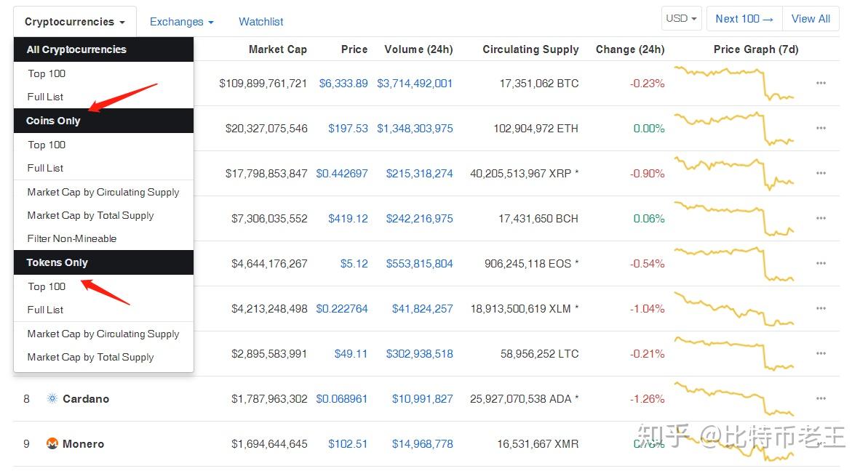Viewport: 868px width, 471px height.
Task: Open the three-dot options icon on the Monero row
Action: point(821,443)
